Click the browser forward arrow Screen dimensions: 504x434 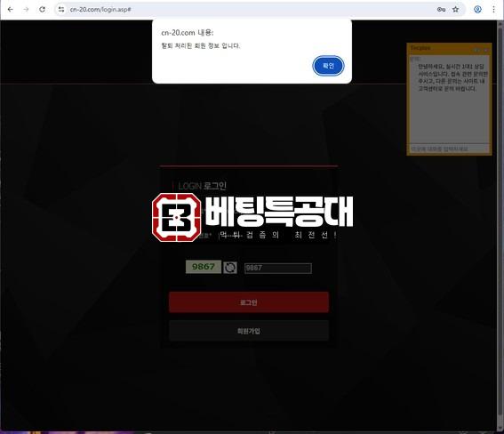(x=26, y=9)
